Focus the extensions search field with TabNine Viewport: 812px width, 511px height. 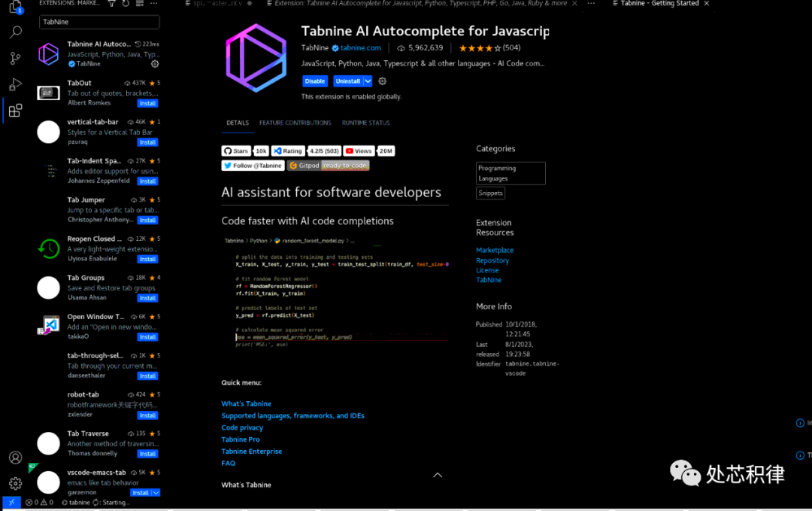tap(99, 22)
